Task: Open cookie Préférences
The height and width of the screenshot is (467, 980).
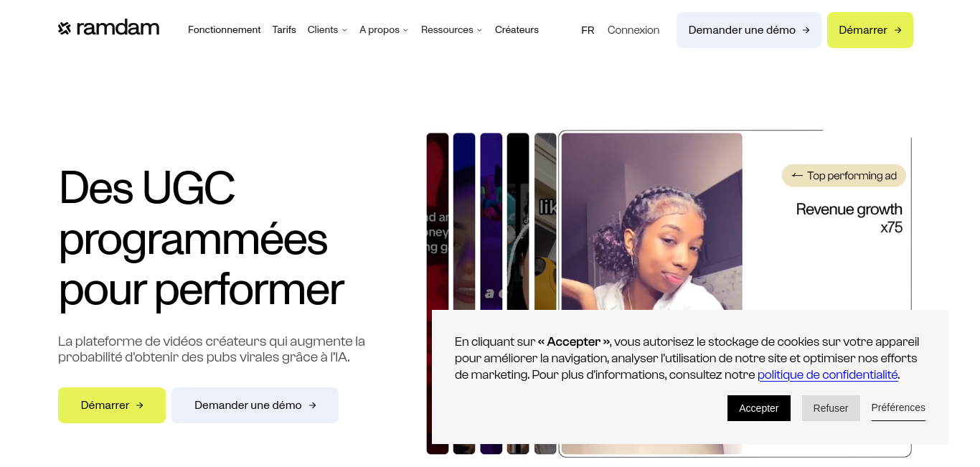Action: coord(898,407)
